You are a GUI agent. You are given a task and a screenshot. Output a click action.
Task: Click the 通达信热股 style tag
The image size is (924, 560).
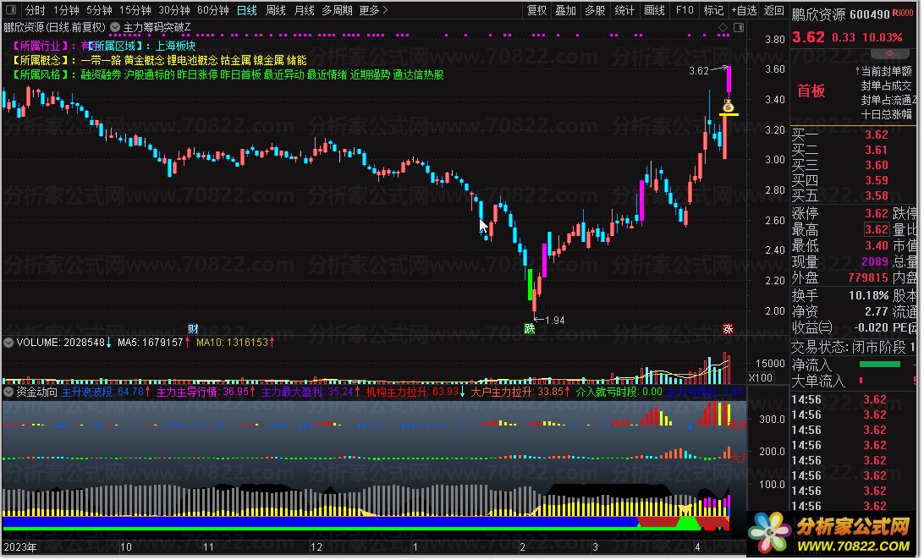point(418,74)
